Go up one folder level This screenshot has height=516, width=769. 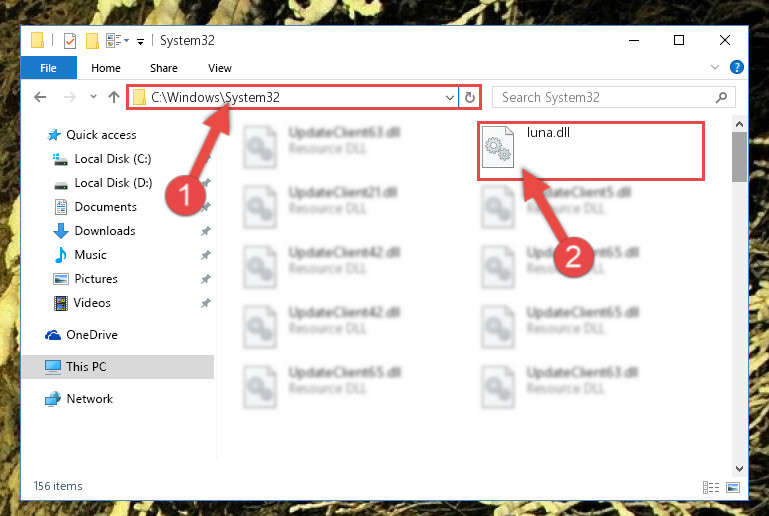[114, 97]
